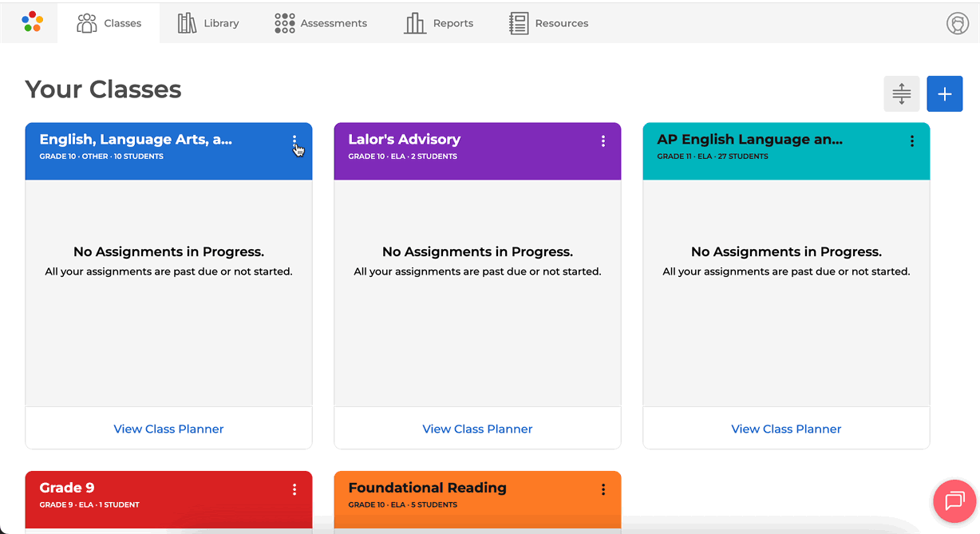Expand Foundational Reading three-dot menu

603,489
